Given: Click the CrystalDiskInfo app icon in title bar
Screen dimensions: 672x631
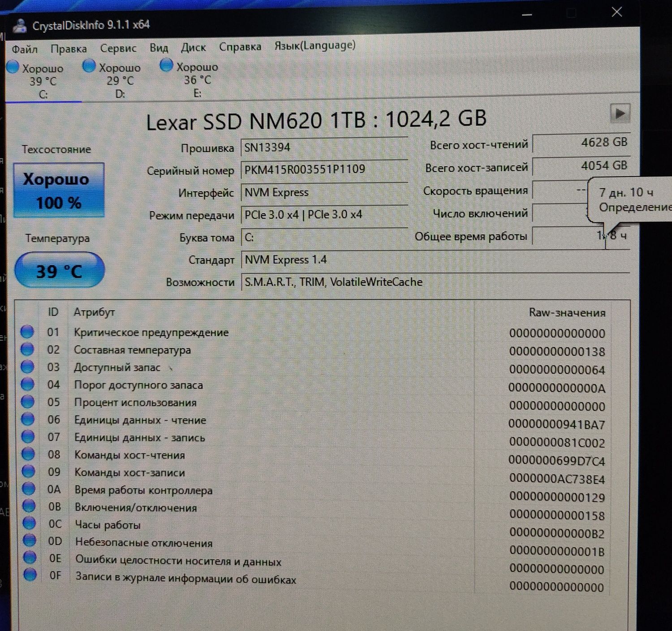Looking at the screenshot, I should click(20, 26).
